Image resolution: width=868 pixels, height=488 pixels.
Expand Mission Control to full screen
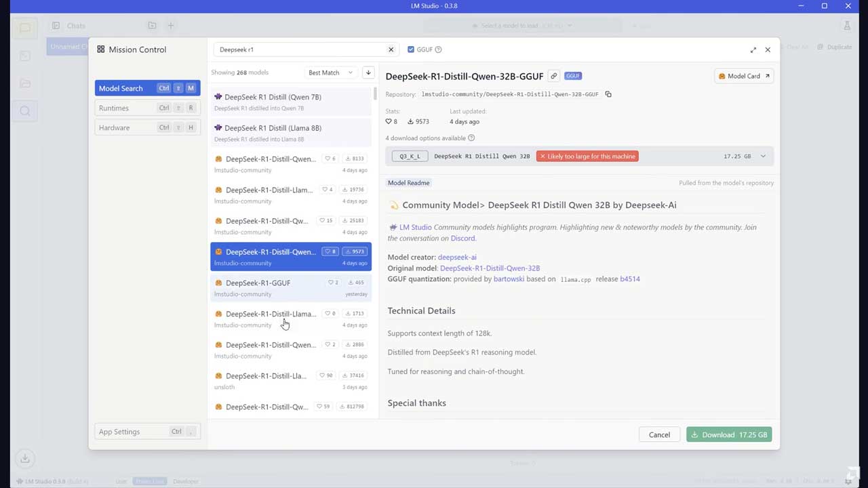click(753, 49)
